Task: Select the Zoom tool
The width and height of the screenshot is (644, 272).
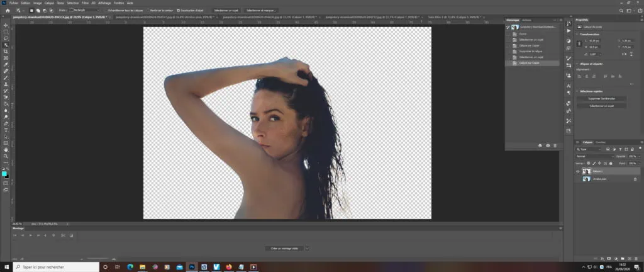Action: click(x=6, y=156)
